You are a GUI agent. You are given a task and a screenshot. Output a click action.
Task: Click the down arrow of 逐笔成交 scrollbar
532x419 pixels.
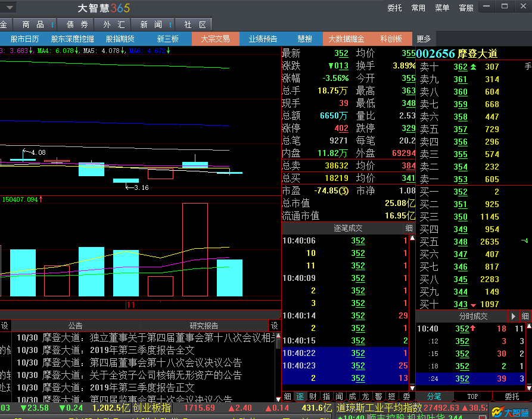click(412, 388)
